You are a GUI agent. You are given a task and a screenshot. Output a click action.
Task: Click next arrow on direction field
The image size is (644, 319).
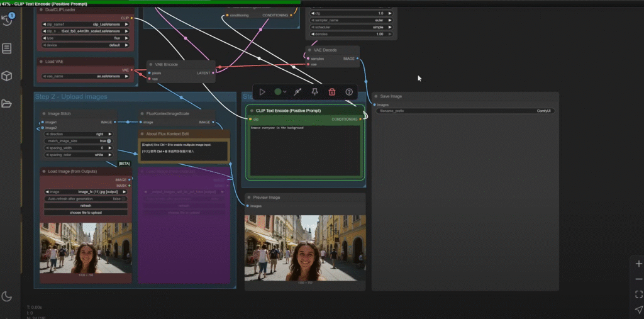point(109,134)
